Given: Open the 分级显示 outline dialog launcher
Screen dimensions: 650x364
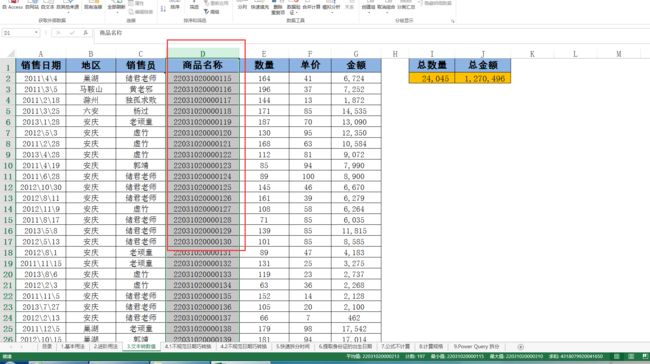Looking at the screenshot, I should point(453,21).
